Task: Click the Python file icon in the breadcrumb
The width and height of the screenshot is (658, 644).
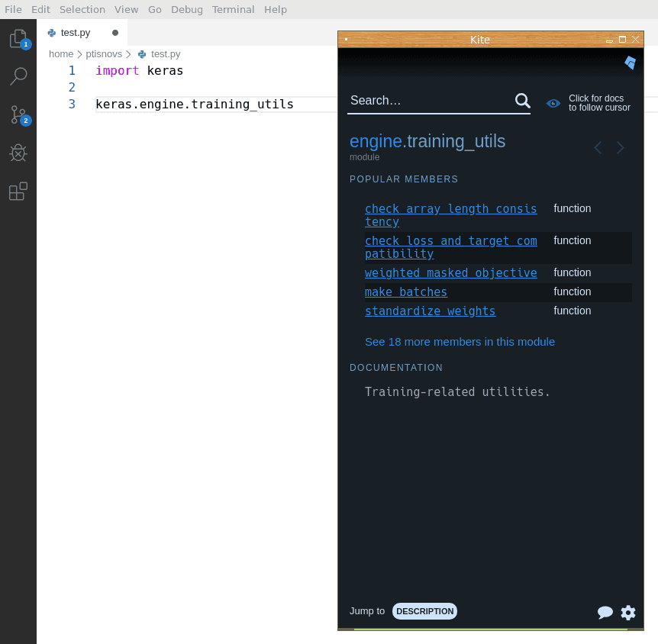Action: (x=142, y=54)
